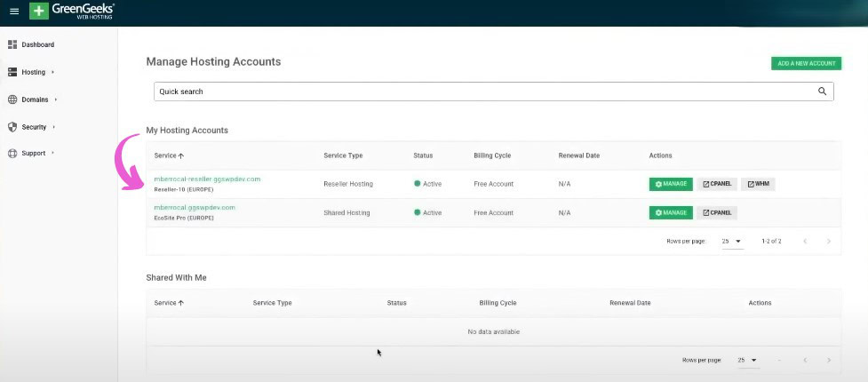Expand the Security sidebar submenu arrow

[x=53, y=127]
